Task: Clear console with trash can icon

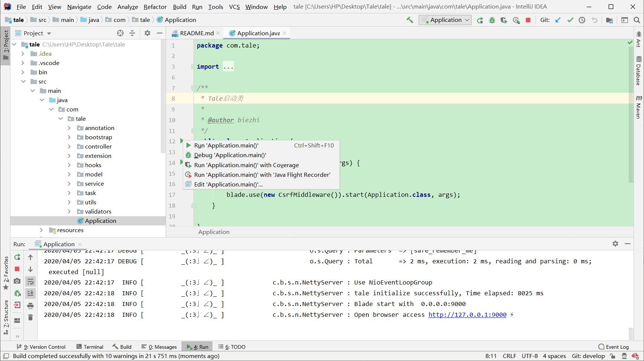Action: point(30,317)
